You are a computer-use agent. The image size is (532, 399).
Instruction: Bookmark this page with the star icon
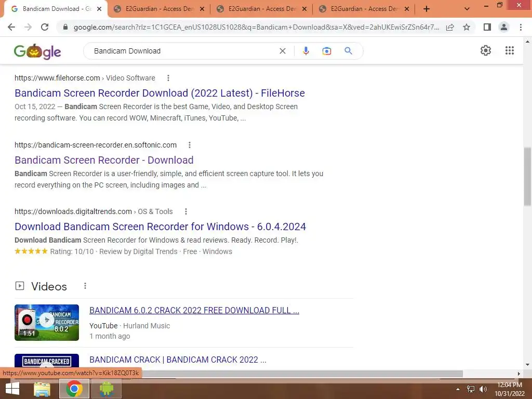[x=467, y=27]
